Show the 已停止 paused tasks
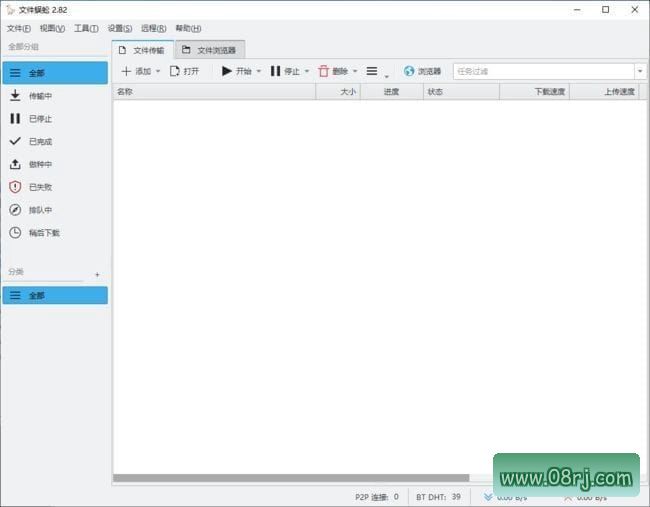 pyautogui.click(x=55, y=119)
